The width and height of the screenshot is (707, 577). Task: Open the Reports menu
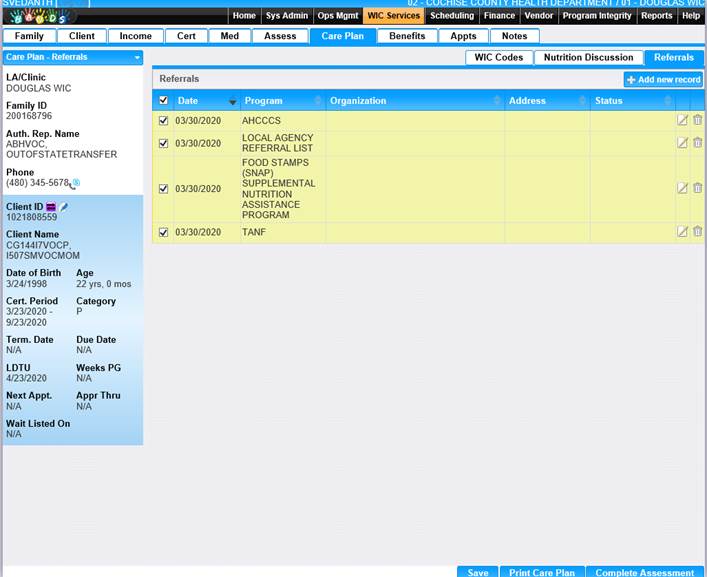656,16
